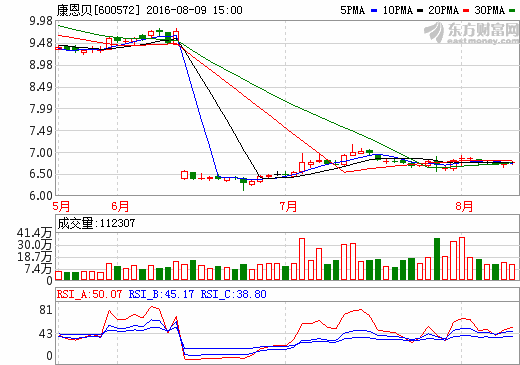The width and height of the screenshot is (520, 365).
Task: Select the 30PMA legend label
Action: click(490, 10)
